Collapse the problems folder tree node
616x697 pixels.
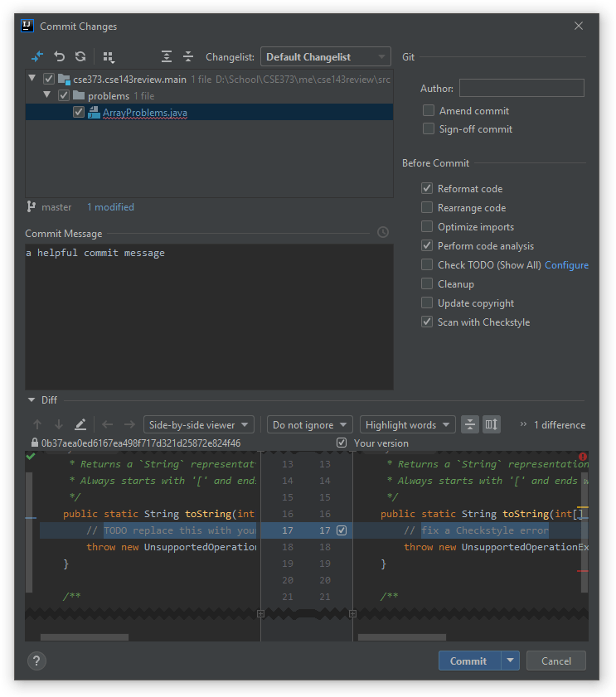tap(46, 94)
